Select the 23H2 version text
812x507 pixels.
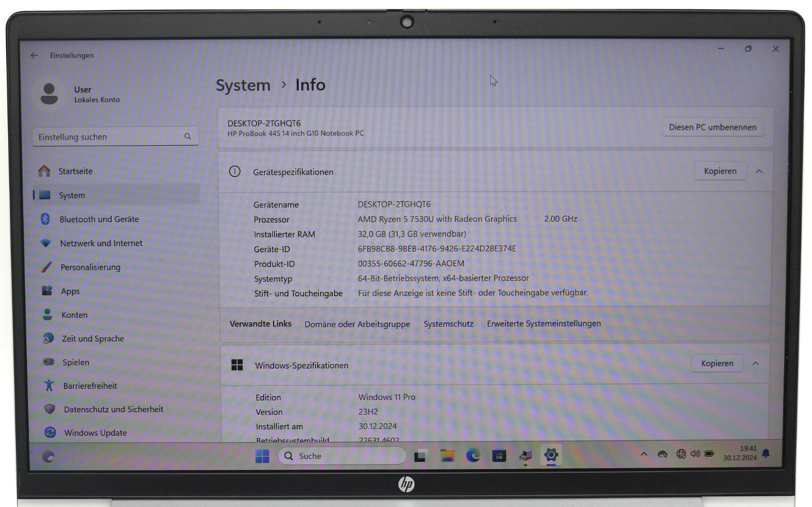click(368, 412)
